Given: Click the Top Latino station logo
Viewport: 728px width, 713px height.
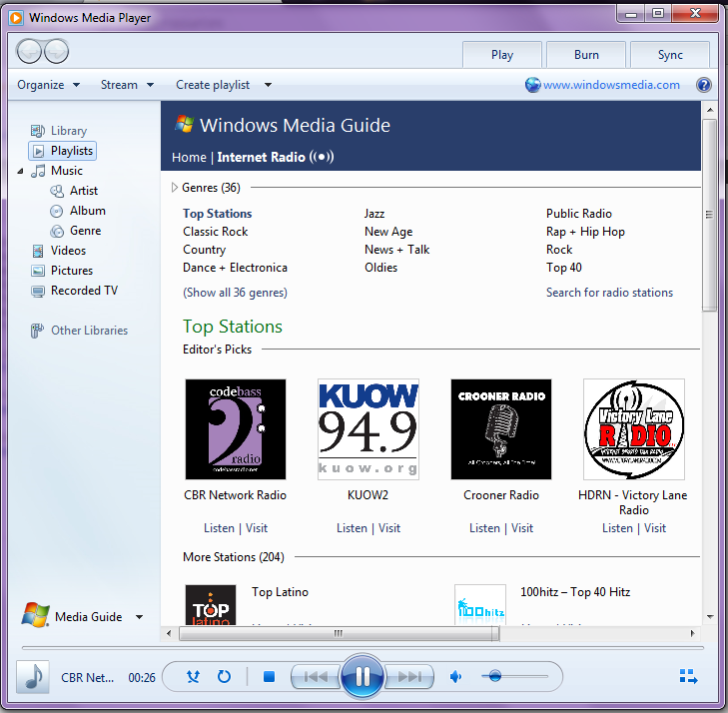Looking at the screenshot, I should [211, 605].
